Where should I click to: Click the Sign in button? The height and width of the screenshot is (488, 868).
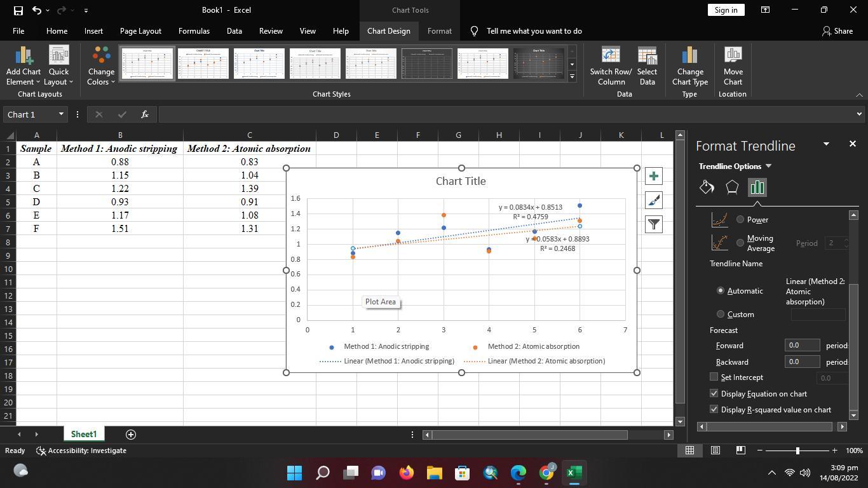(x=726, y=10)
